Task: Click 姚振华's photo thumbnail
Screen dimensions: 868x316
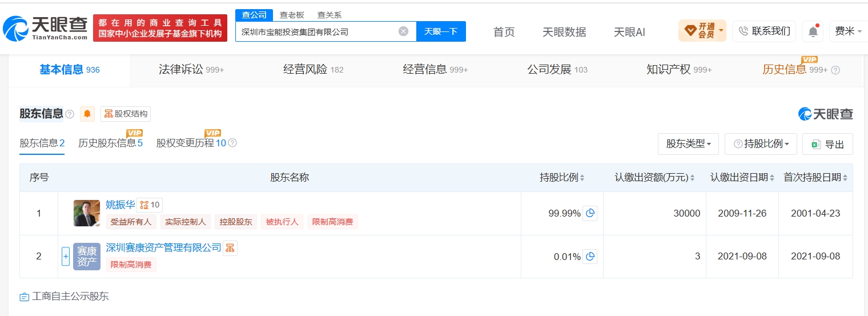Action: (x=87, y=213)
